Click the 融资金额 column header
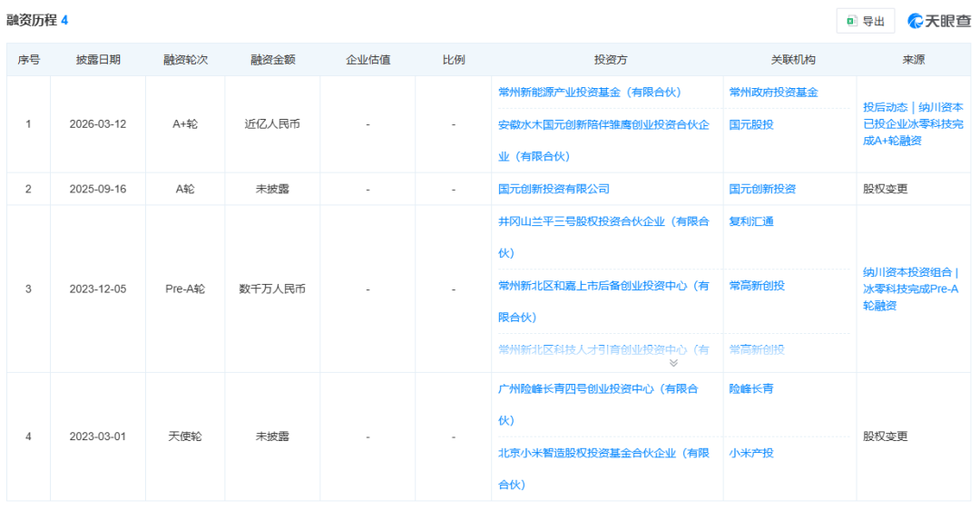980x510 pixels. coord(272,60)
